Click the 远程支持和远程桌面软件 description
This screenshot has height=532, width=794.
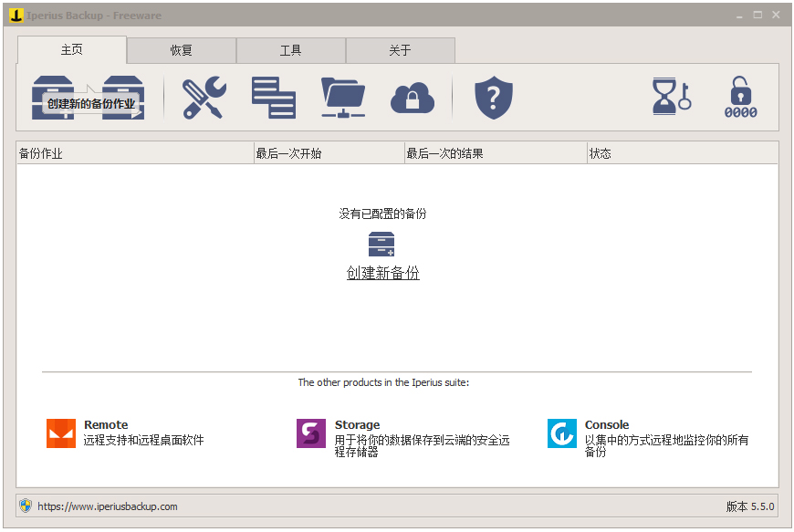click(x=144, y=440)
